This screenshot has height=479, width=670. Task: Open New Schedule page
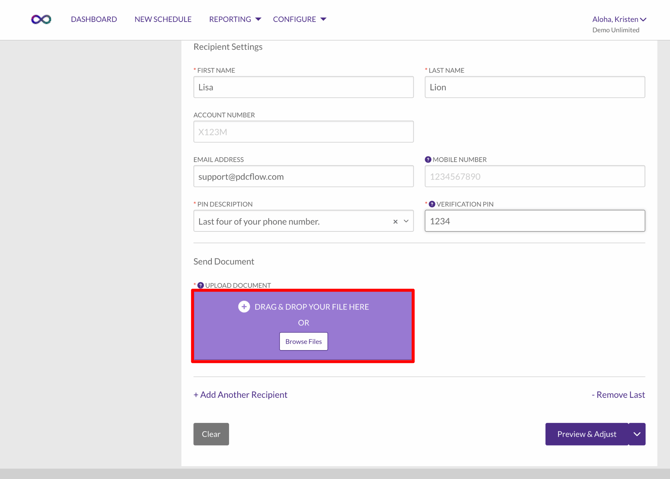click(163, 19)
